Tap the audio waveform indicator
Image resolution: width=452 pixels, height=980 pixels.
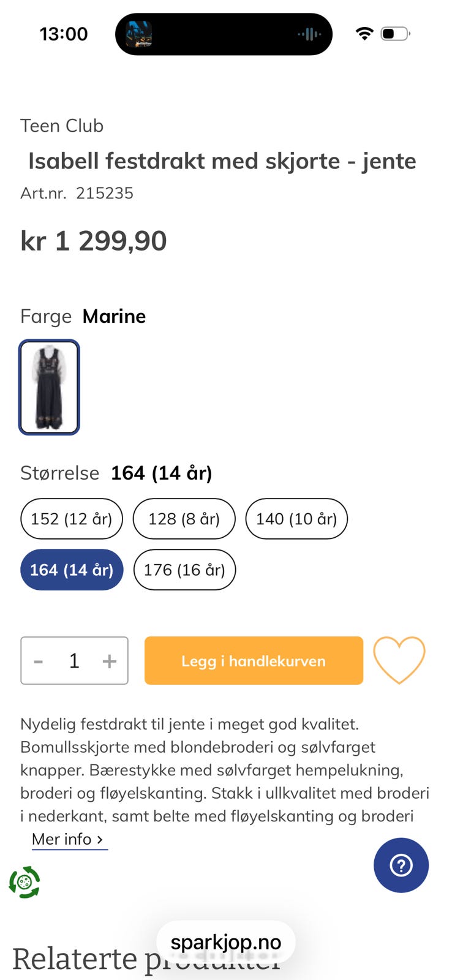coord(309,34)
